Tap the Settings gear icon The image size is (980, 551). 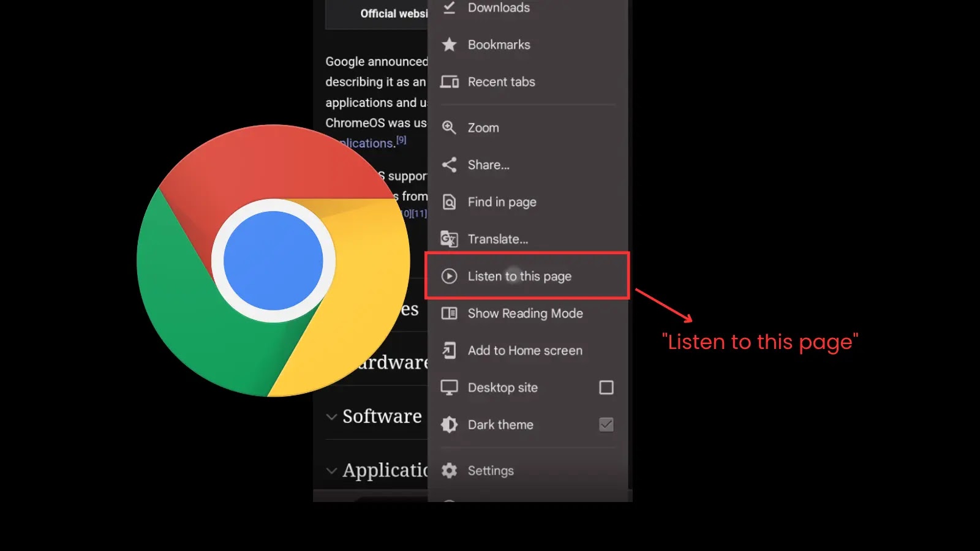(449, 470)
